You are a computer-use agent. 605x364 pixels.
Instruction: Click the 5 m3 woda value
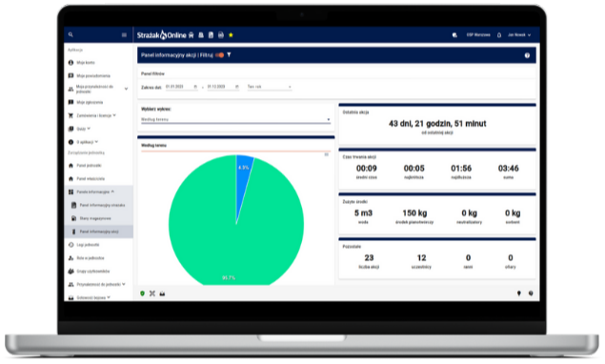point(363,213)
